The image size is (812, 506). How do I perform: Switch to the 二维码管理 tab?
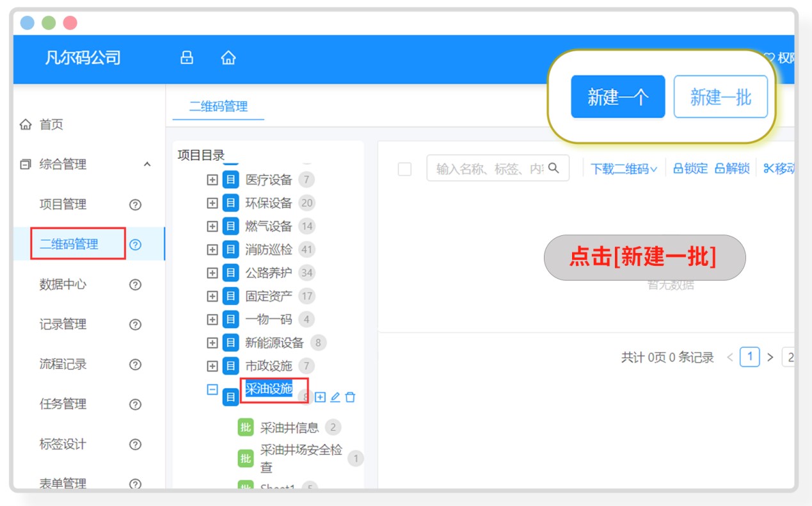(x=218, y=106)
